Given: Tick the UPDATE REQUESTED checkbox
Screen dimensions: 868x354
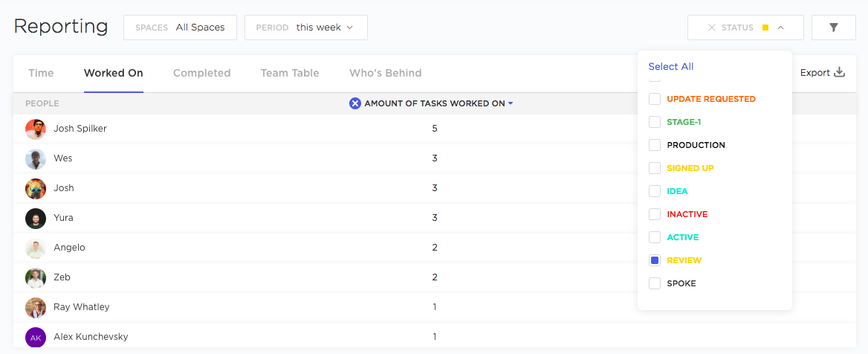Looking at the screenshot, I should point(655,99).
